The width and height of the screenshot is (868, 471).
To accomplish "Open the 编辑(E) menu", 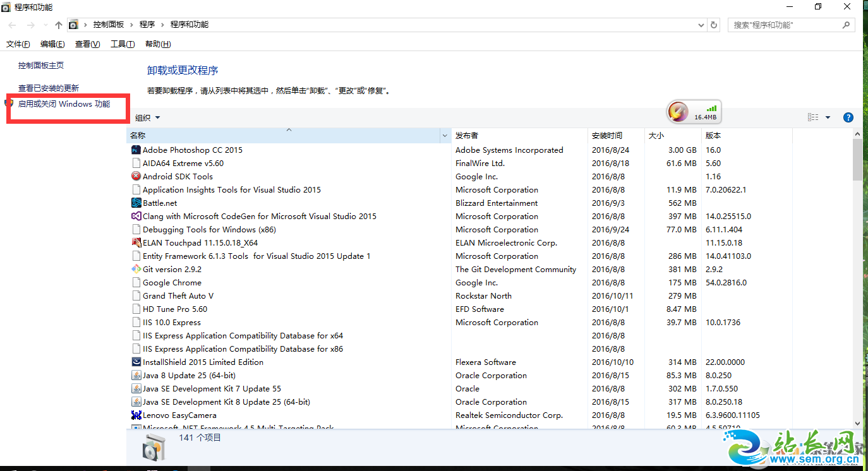I will [52, 44].
